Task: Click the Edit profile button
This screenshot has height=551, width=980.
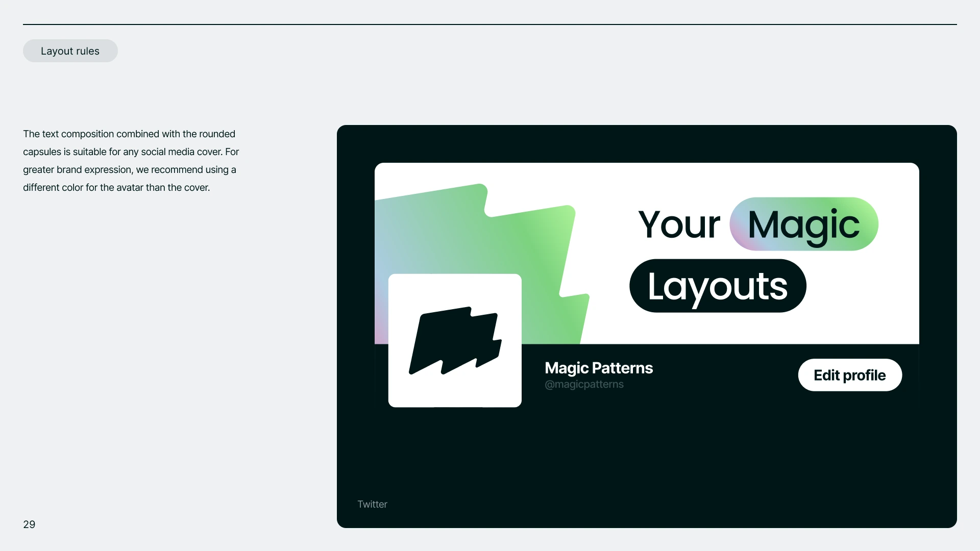Action: coord(850,375)
